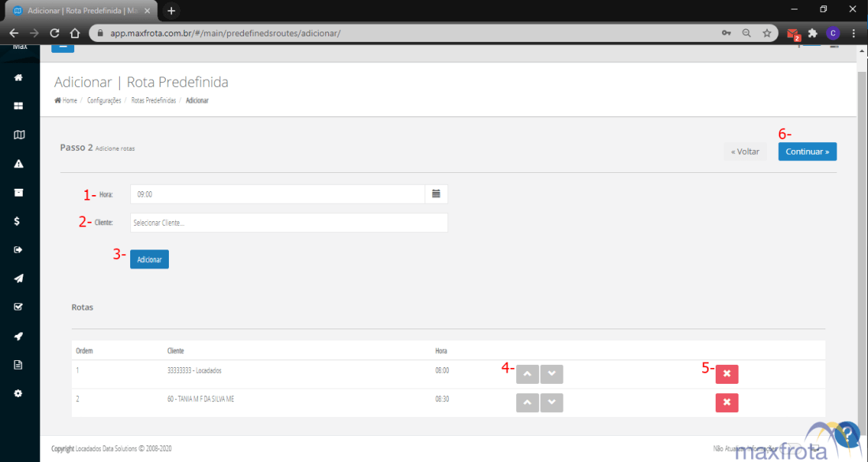Click the warning triangle alerts icon
Image resolution: width=868 pixels, height=462 pixels.
(19, 164)
